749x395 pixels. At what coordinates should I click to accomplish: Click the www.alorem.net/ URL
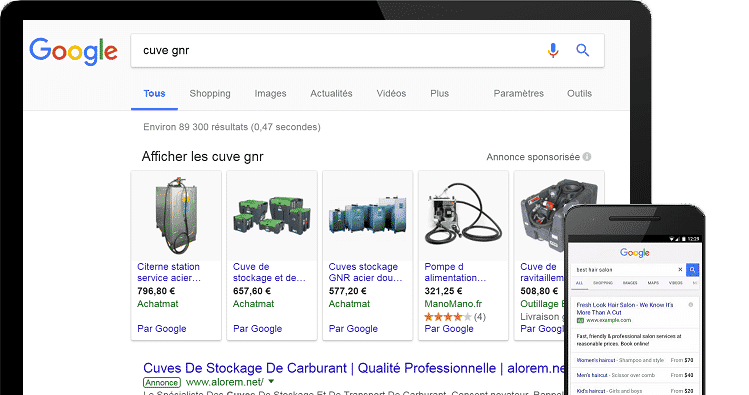pyautogui.click(x=225, y=382)
